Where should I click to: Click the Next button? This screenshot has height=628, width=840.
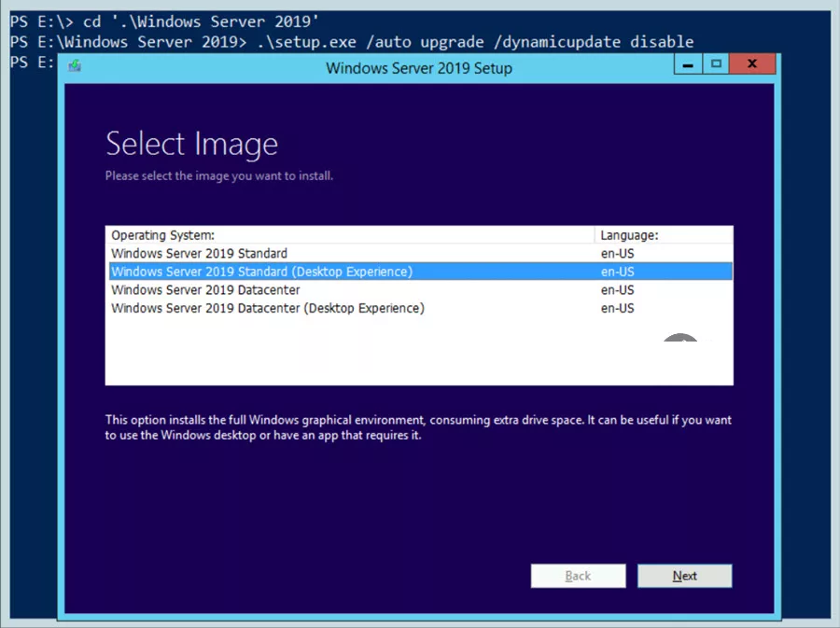coord(684,576)
